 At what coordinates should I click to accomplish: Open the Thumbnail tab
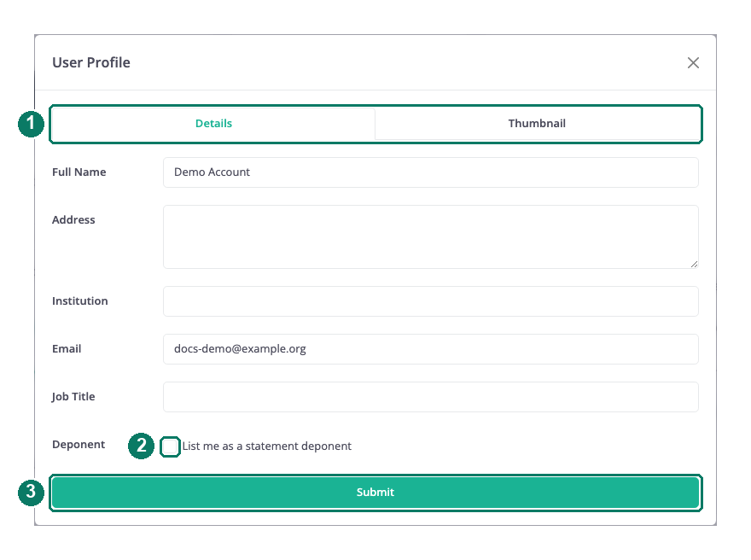(x=537, y=124)
